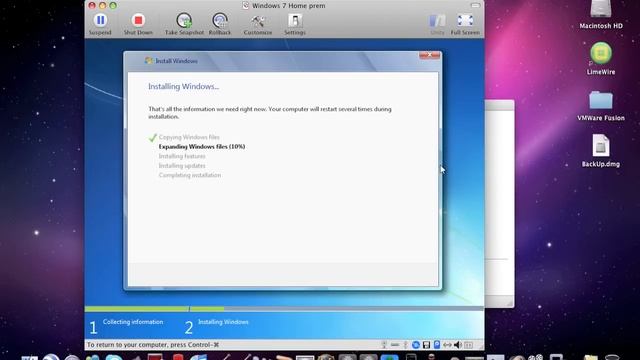Click the Install Windows title bar logo

pos(149,61)
